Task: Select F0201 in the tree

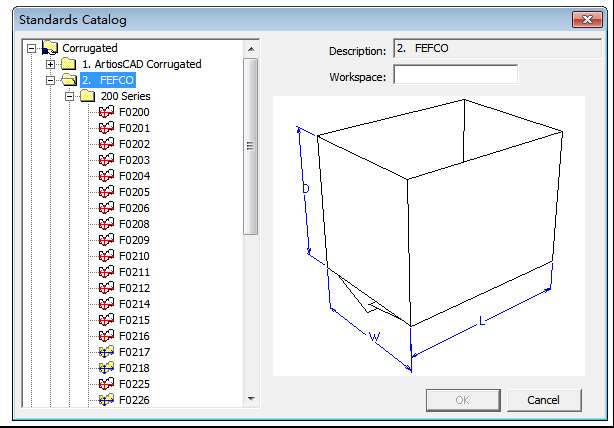Action: coord(134,128)
